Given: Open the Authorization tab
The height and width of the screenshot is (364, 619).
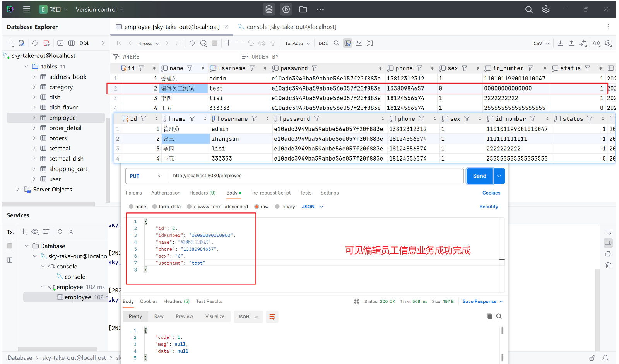Looking at the screenshot, I should coord(166,193).
